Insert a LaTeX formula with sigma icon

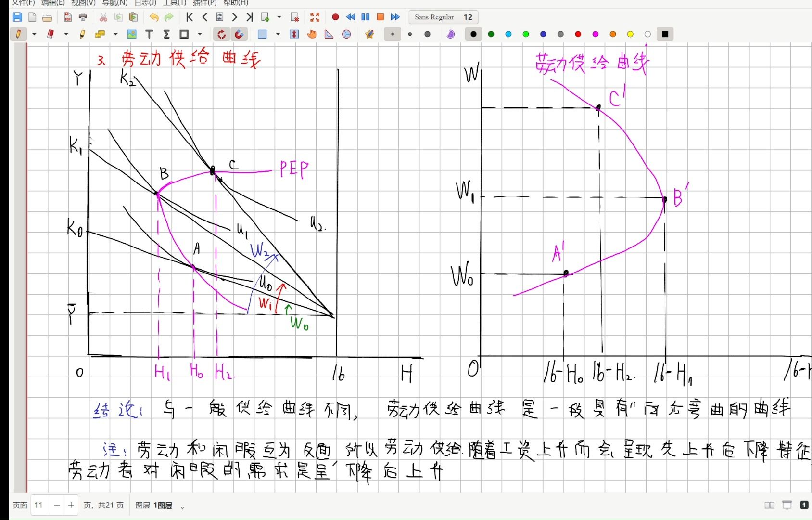click(166, 34)
